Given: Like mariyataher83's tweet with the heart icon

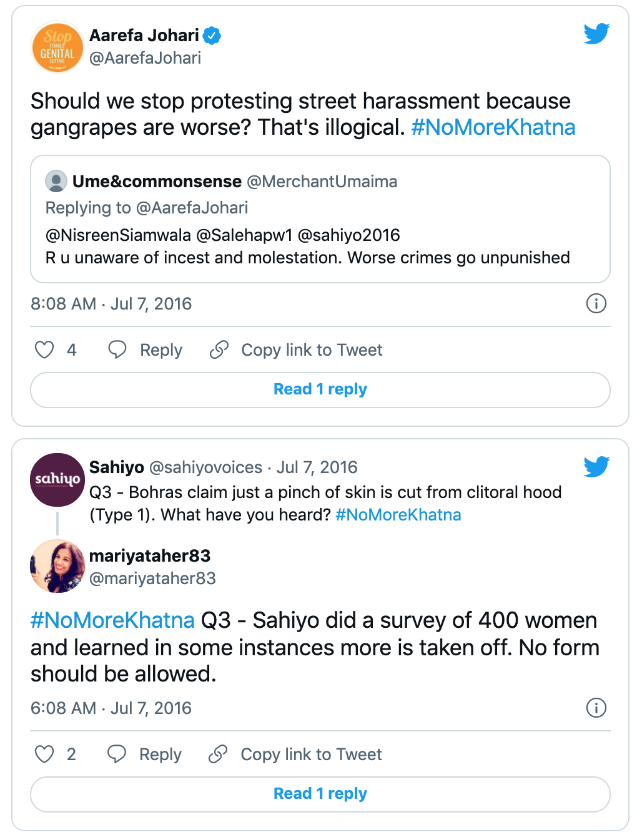Looking at the screenshot, I should (x=44, y=754).
